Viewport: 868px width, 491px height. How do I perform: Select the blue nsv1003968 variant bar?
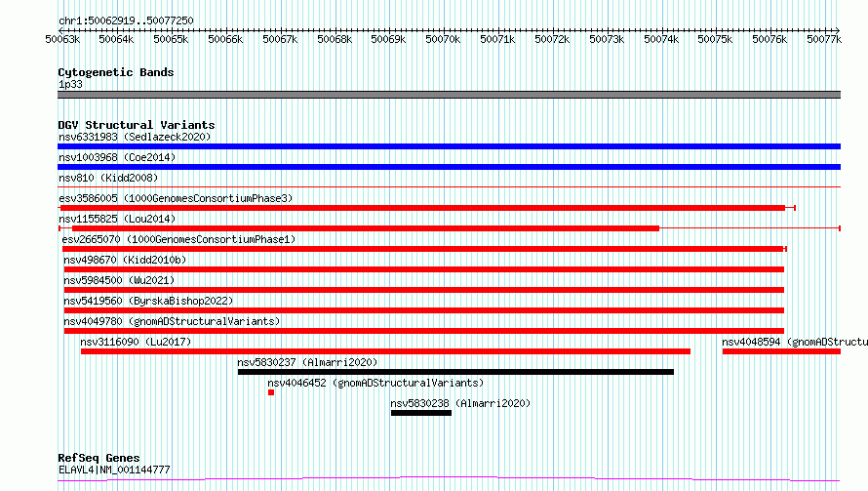449,167
